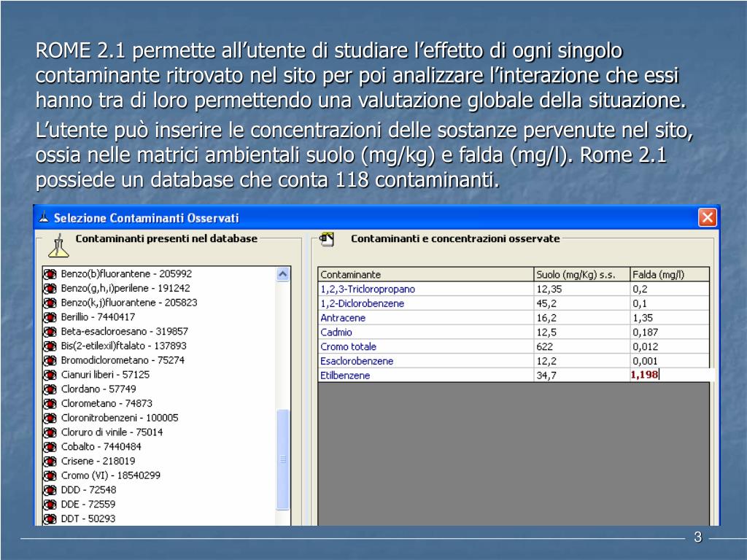Click the Falda value 0,001 for Esaclorobenzene
Viewport: 747px width, 560px height.
[645, 361]
